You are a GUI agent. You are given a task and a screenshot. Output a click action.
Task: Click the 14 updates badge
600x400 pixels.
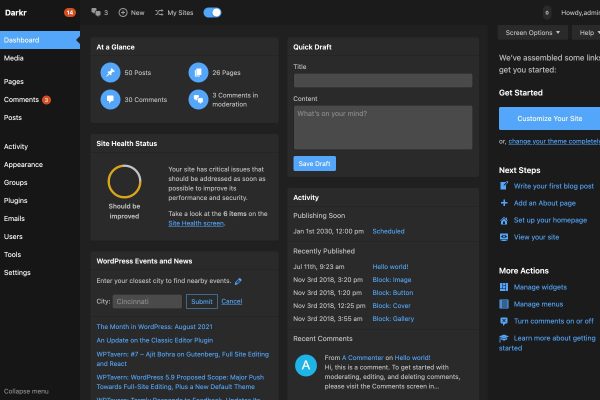coord(70,13)
